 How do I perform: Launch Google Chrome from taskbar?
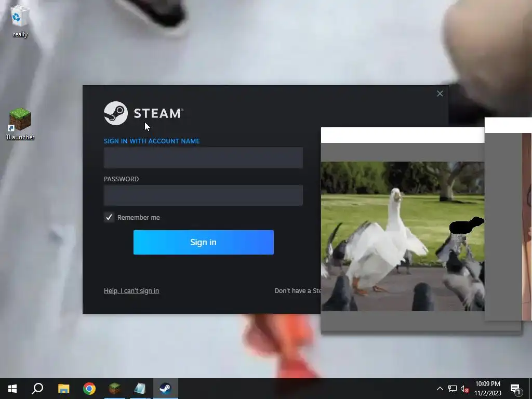(89, 389)
